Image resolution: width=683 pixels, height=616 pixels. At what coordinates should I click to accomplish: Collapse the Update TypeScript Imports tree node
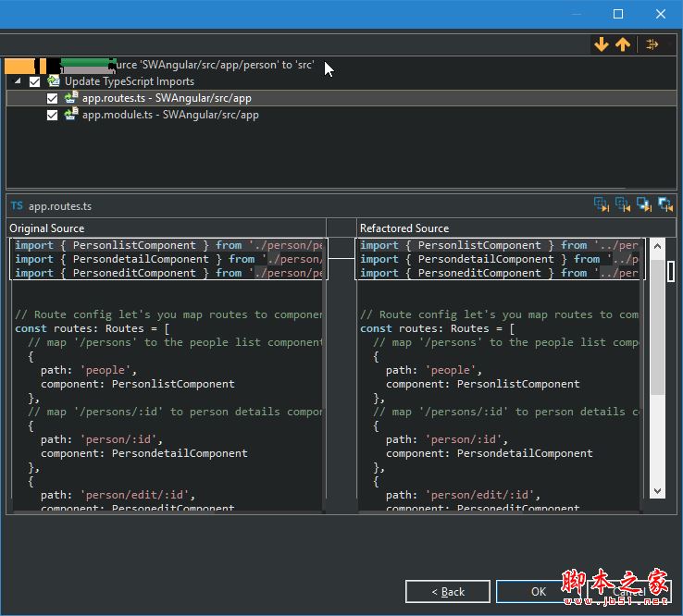point(18,81)
